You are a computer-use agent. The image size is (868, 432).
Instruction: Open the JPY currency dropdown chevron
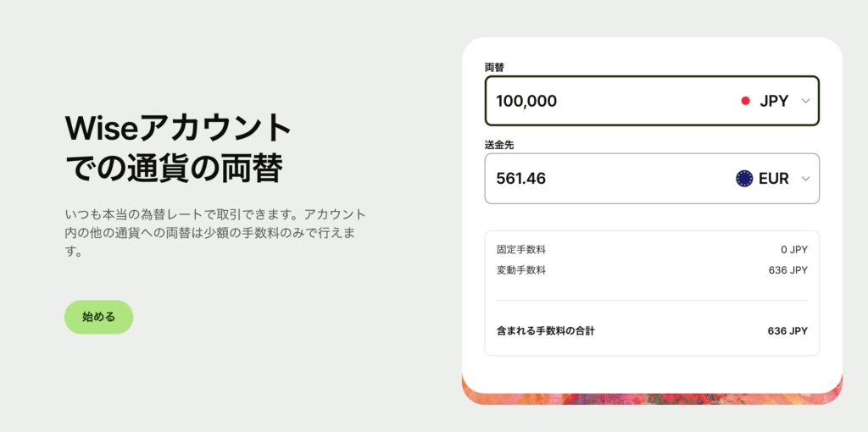coord(805,101)
